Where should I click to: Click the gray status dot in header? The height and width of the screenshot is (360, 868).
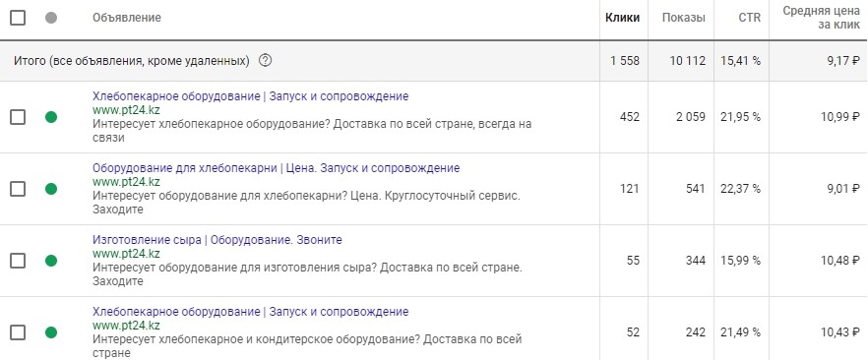pyautogui.click(x=51, y=18)
